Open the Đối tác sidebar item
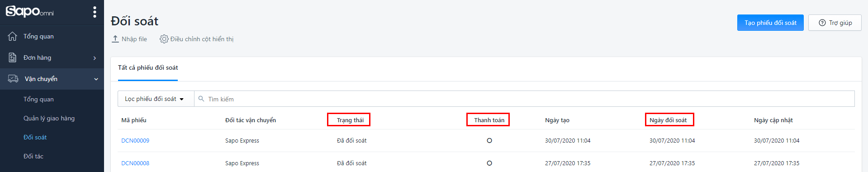The image size is (868, 172). [33, 156]
